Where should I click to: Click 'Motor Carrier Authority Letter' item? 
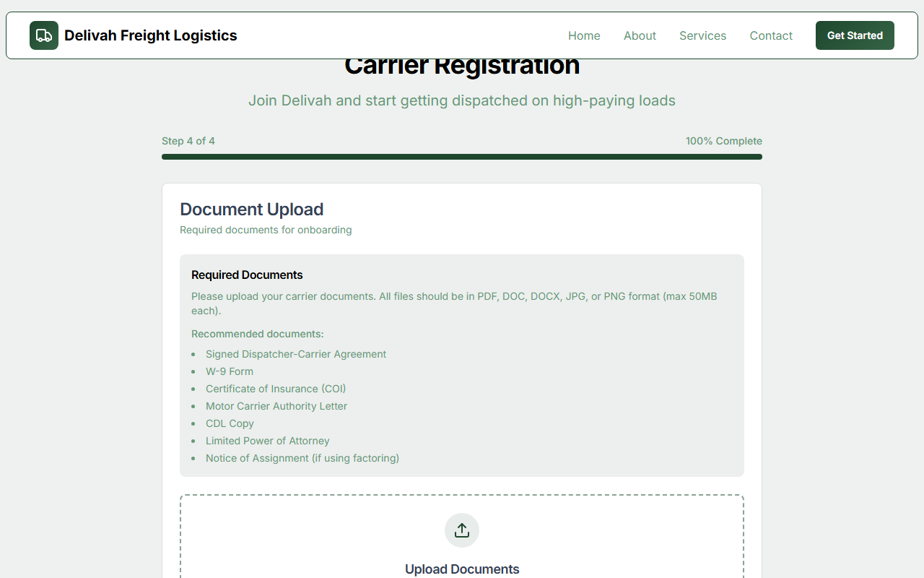coord(276,406)
